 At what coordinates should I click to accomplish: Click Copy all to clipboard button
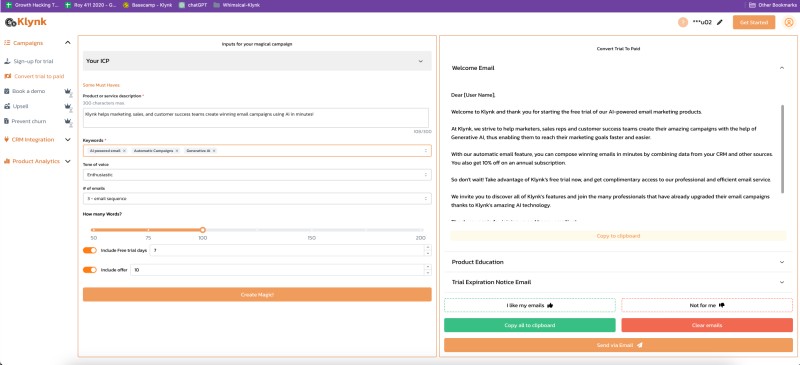tap(530, 325)
